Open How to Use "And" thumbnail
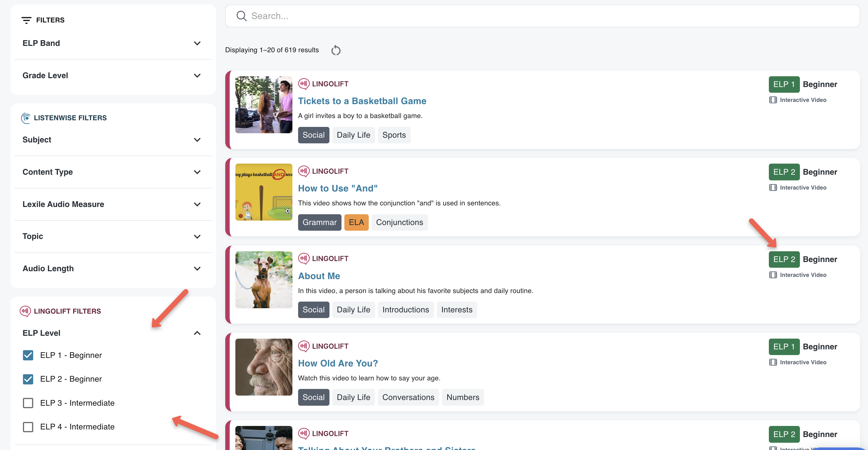The image size is (868, 450). click(264, 192)
